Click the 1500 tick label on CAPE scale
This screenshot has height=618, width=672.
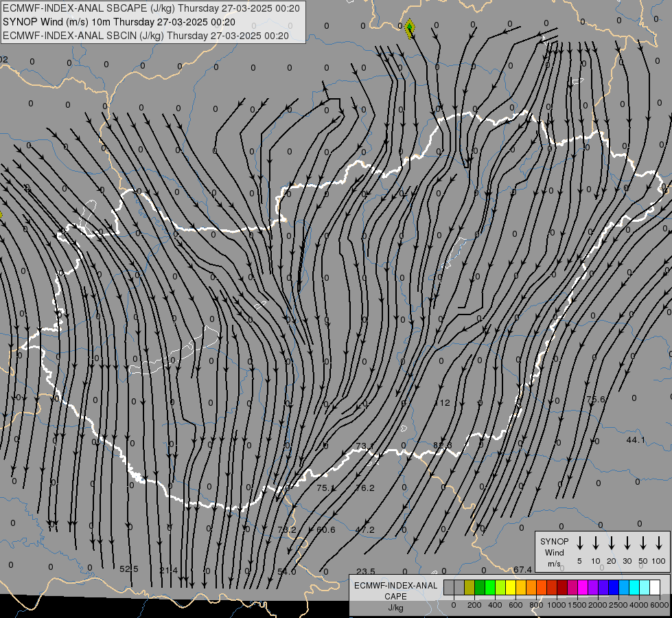tap(577, 605)
